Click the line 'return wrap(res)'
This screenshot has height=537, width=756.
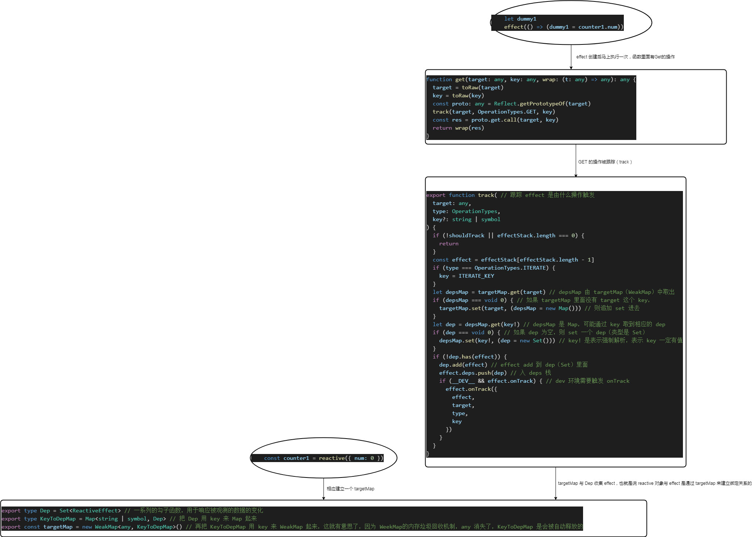(x=458, y=128)
